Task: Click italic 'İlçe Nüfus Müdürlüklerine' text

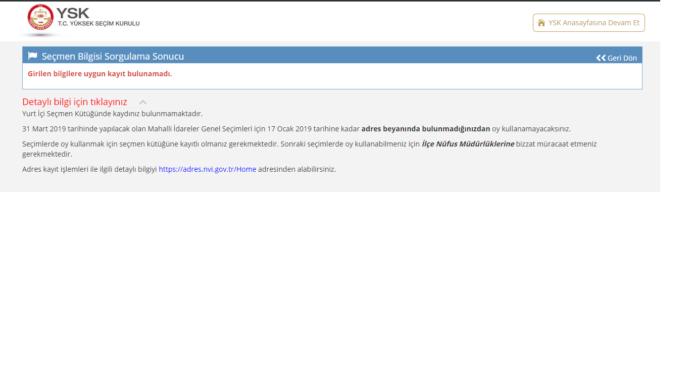Action: [468, 144]
